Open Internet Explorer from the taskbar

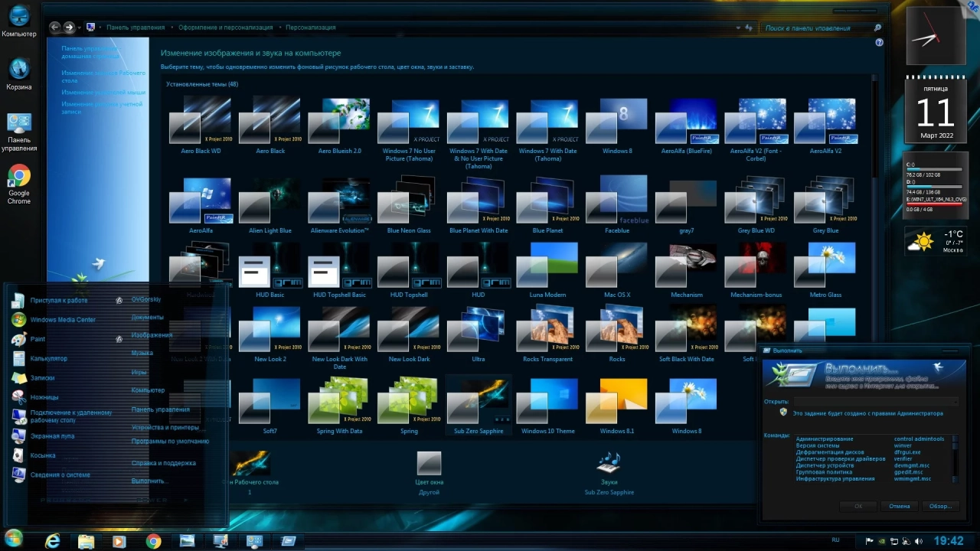[x=52, y=541]
